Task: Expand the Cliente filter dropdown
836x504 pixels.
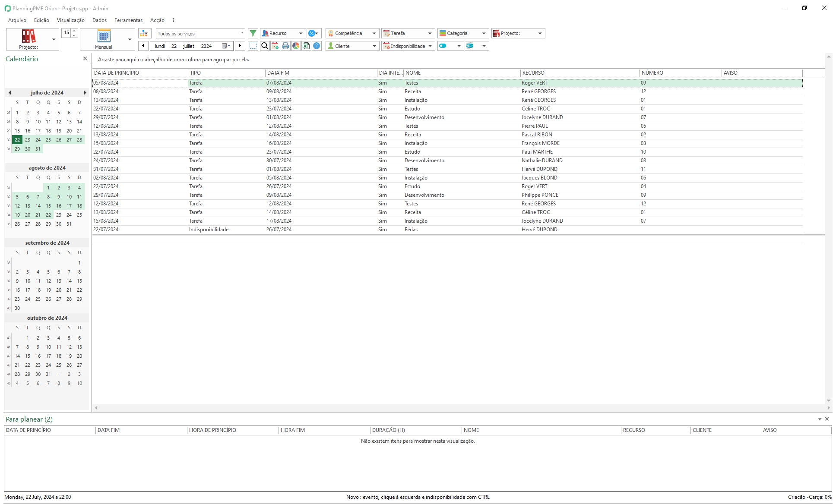Action: coord(374,46)
